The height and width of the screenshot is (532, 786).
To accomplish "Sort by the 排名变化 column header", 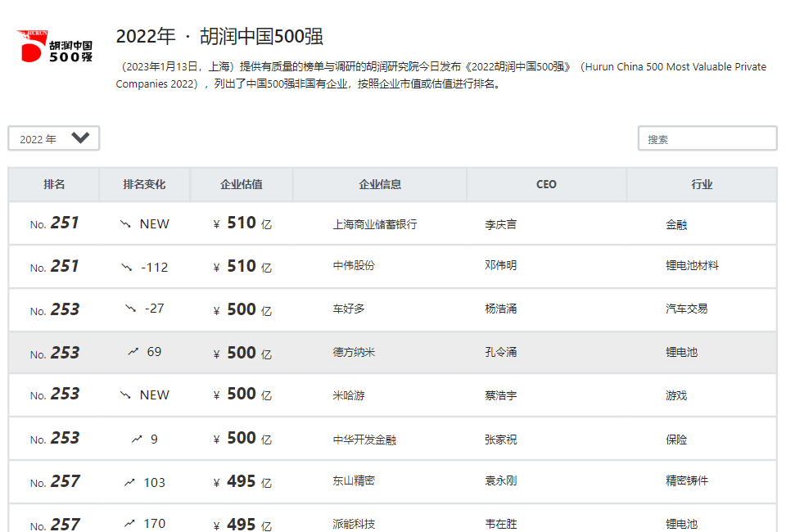I will coord(144,184).
